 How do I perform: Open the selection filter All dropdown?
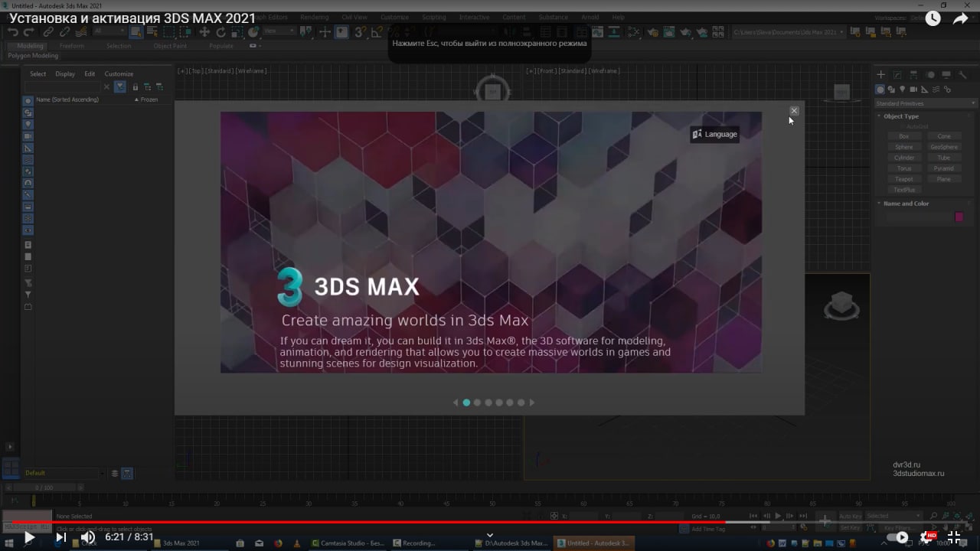point(109,31)
